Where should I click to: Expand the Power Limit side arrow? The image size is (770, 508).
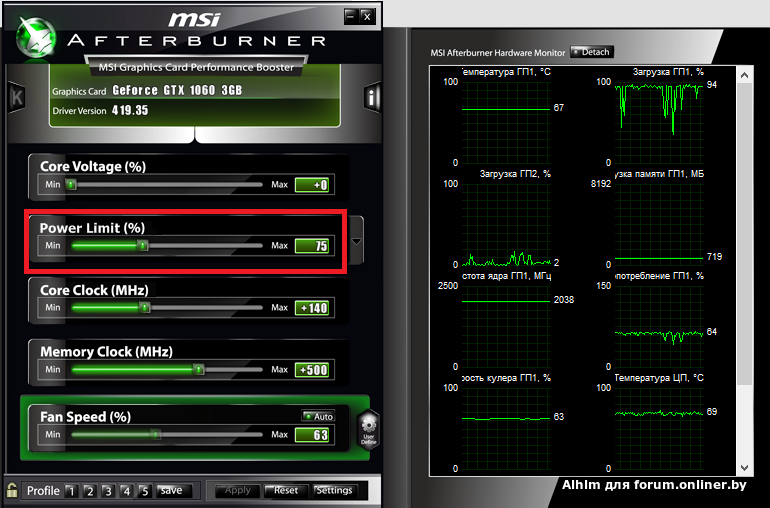point(357,241)
